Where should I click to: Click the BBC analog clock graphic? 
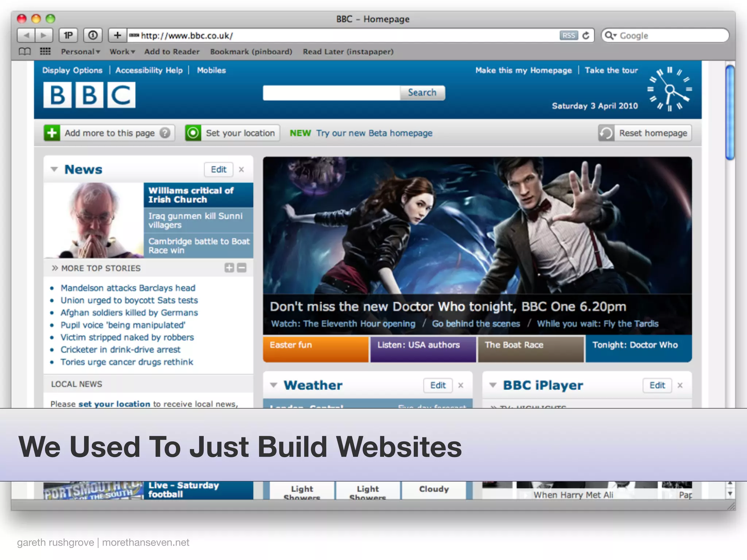(x=670, y=89)
